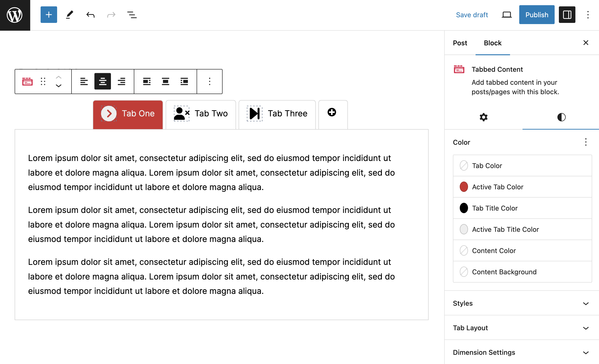Expand the Tab Layout panel

(522, 328)
